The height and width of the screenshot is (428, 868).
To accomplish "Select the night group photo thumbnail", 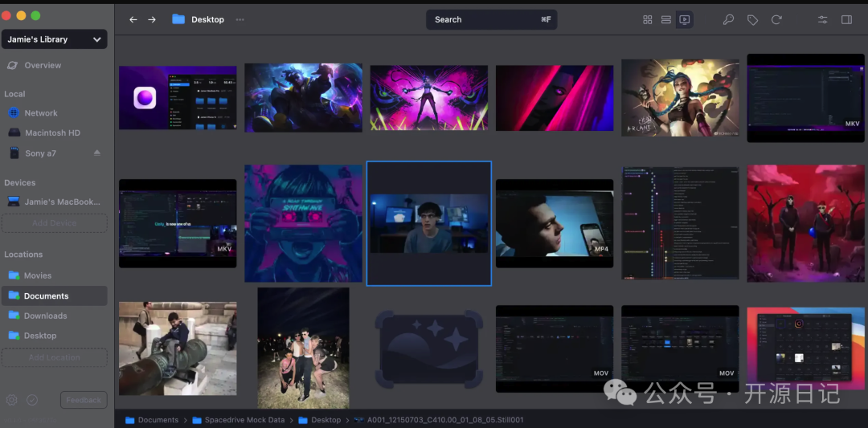I will [303, 348].
